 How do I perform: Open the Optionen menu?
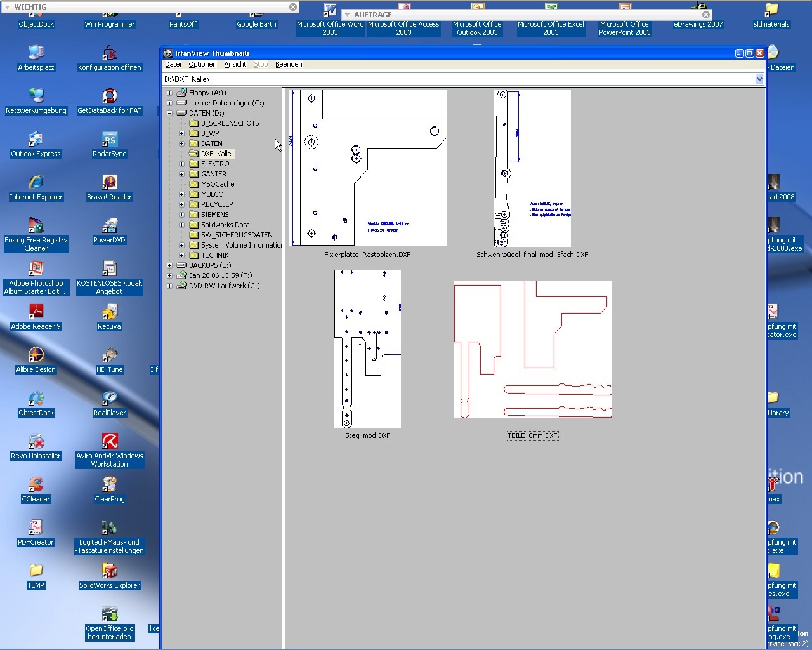[202, 65]
